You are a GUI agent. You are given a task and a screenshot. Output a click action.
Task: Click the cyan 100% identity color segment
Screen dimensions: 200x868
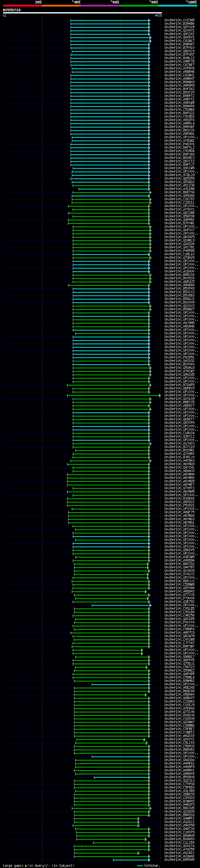(177, 5)
